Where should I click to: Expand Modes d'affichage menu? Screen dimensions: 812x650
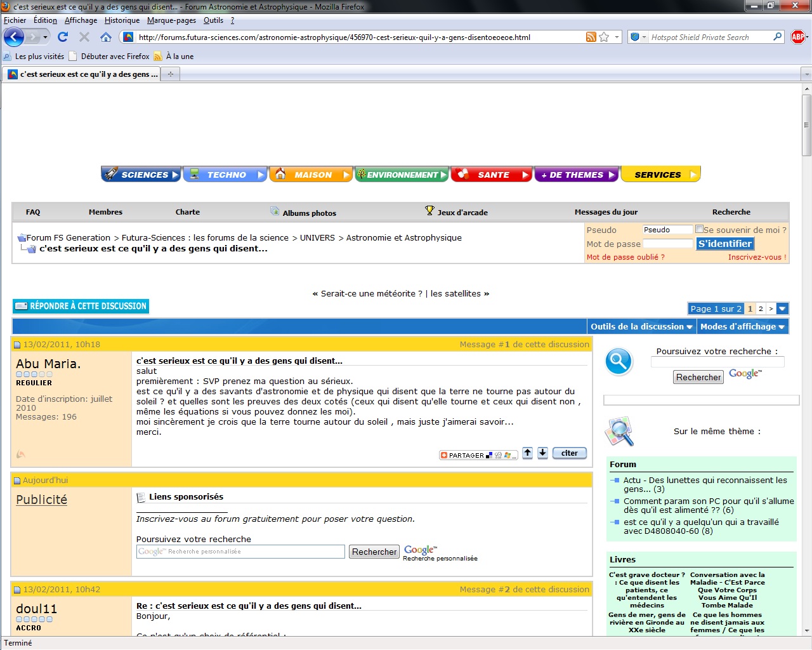(742, 326)
